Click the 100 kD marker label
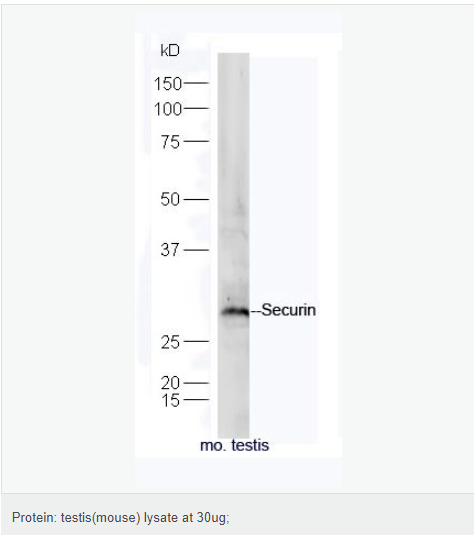The width and height of the screenshot is (474, 535). click(168, 109)
